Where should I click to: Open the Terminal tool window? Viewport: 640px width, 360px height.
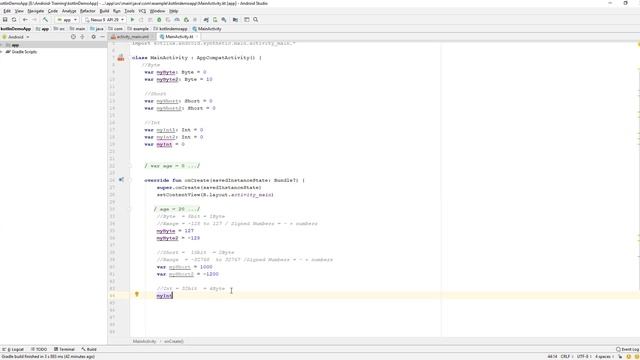coord(64,349)
